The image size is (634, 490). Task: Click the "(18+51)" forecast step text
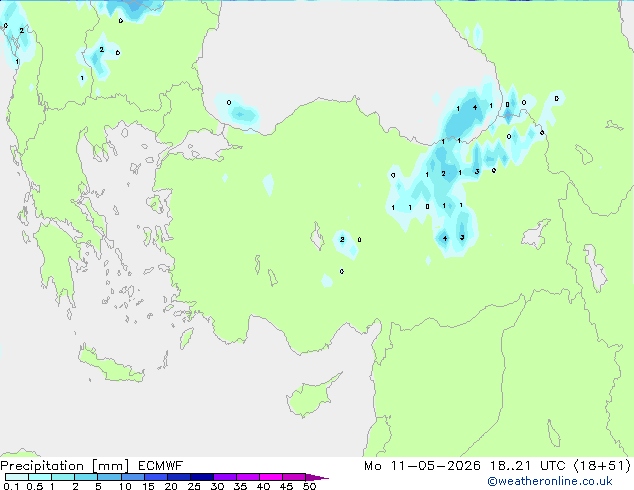(x=602, y=466)
